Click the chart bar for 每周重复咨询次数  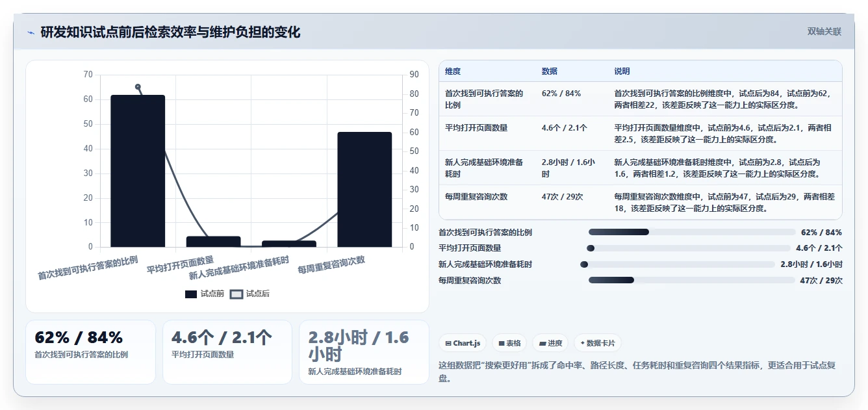(x=364, y=189)
